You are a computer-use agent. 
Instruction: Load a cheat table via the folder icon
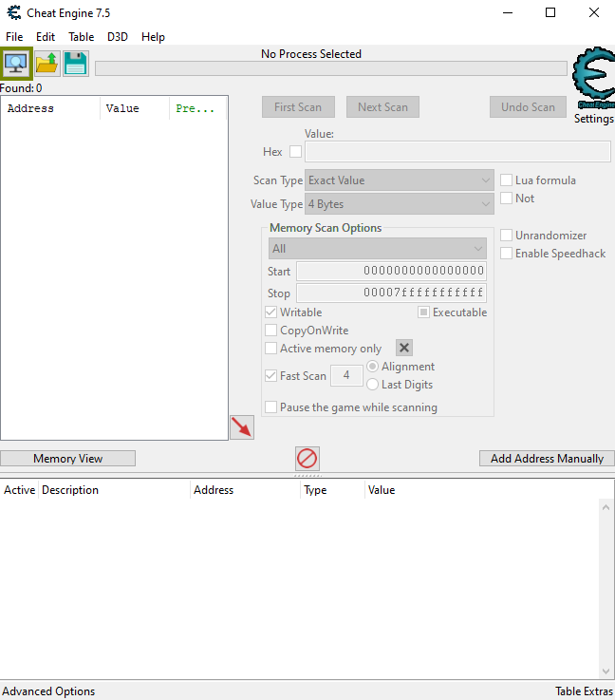pyautogui.click(x=47, y=64)
